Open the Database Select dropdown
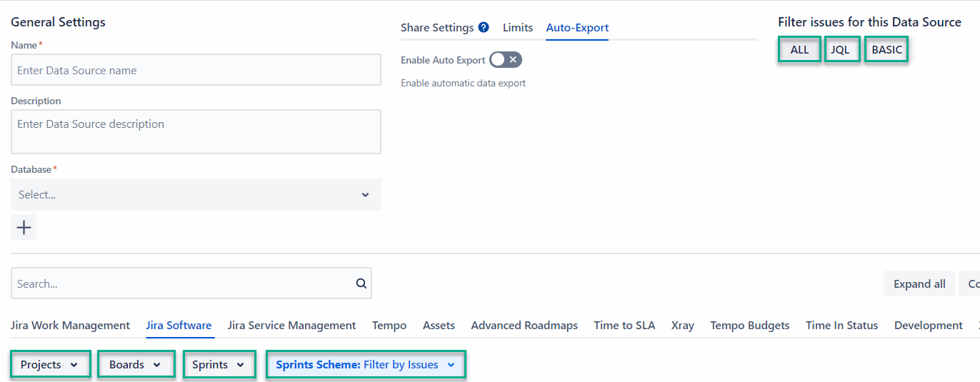This screenshot has height=382, width=980. 196,194
